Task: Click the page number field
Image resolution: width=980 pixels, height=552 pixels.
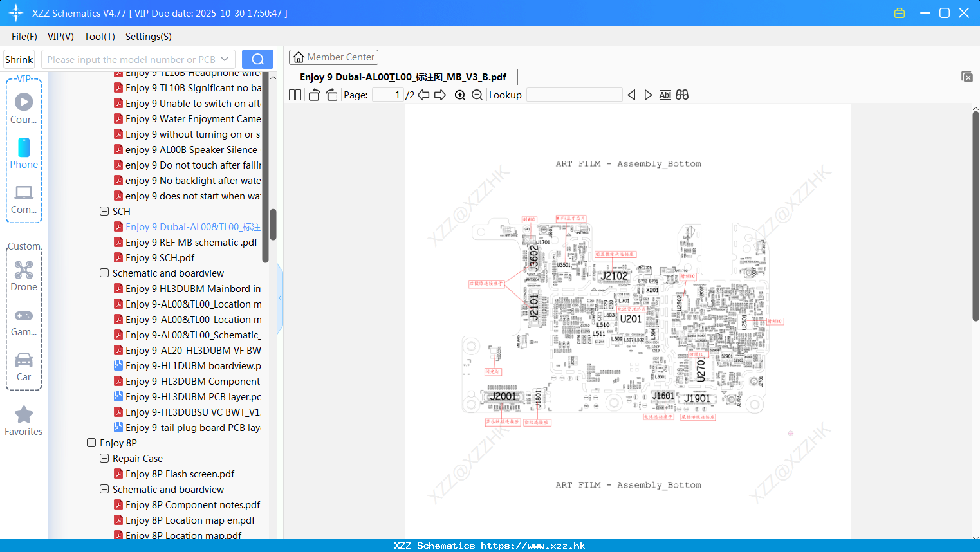Action: pyautogui.click(x=387, y=95)
